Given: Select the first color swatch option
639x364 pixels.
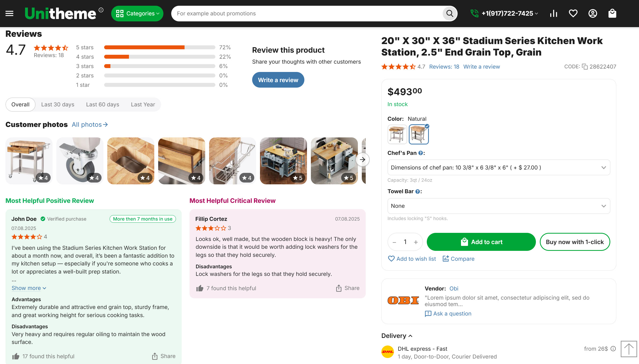Looking at the screenshot, I should [x=397, y=134].
